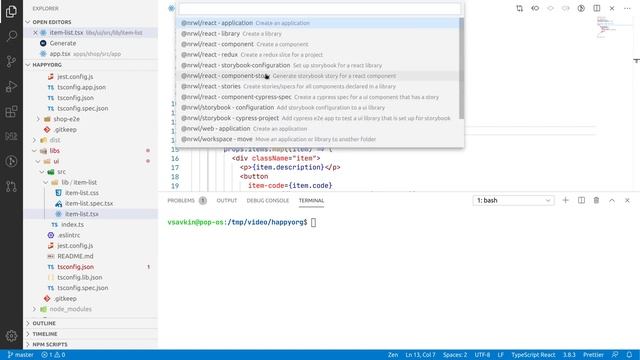The width and height of the screenshot is (640, 360).
Task: Choose @nrwl/react - application schematic
Action: tap(318, 23)
